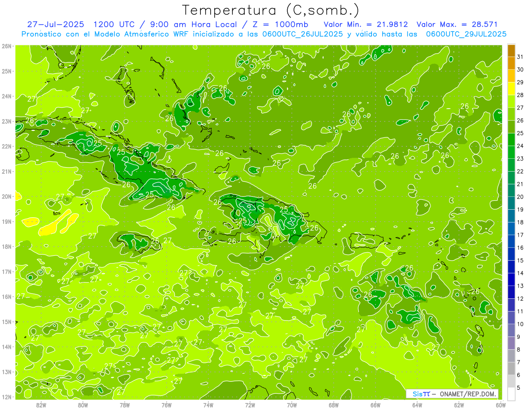The image size is (532, 411).
Task: Click the colorbar legend value "15"
Action: click(x=520, y=261)
